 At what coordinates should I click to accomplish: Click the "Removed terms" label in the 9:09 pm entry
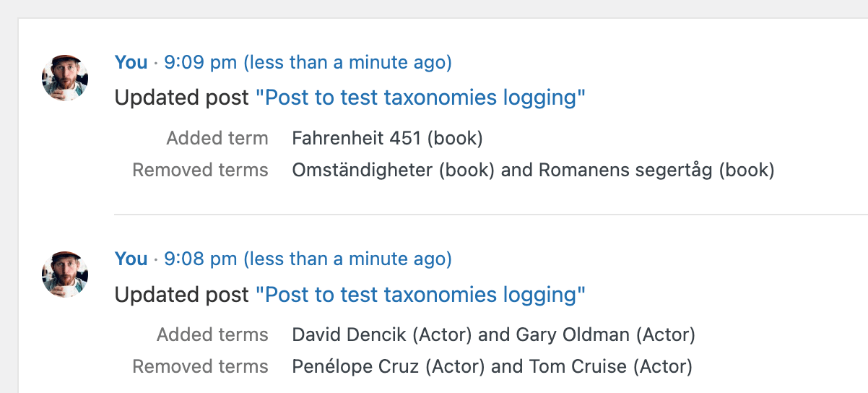[200, 170]
